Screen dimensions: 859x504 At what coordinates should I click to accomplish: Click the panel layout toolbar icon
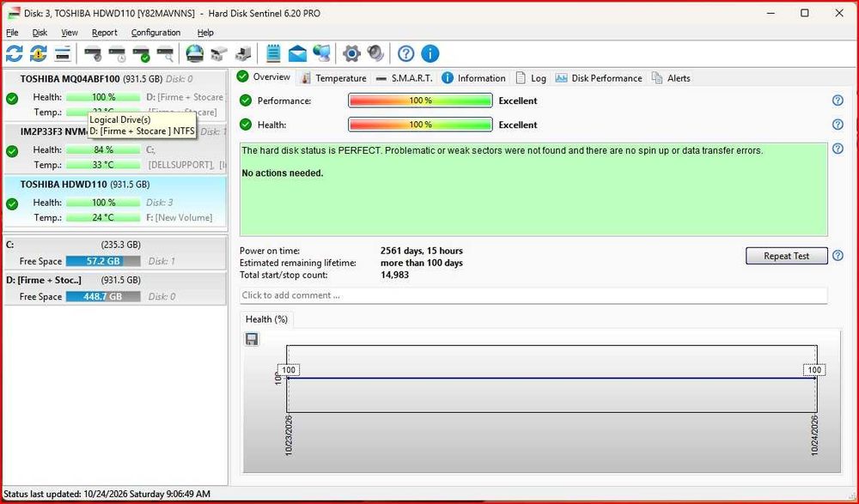click(63, 54)
